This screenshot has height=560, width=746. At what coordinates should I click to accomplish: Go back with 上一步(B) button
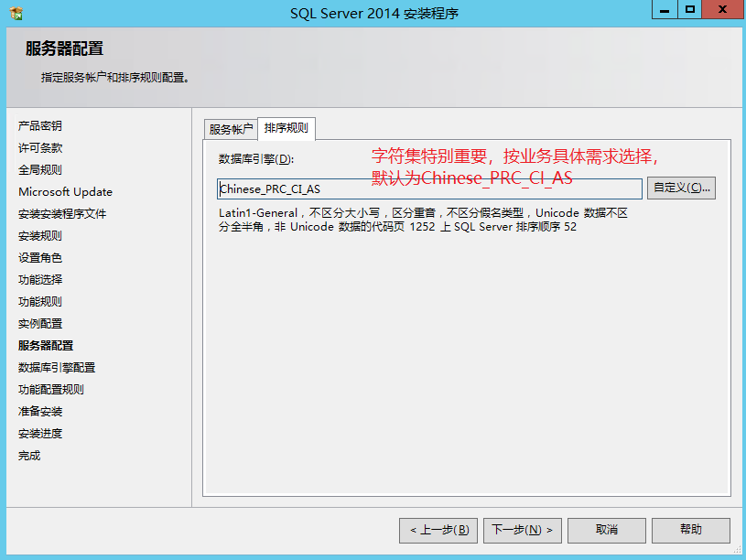tap(438, 530)
